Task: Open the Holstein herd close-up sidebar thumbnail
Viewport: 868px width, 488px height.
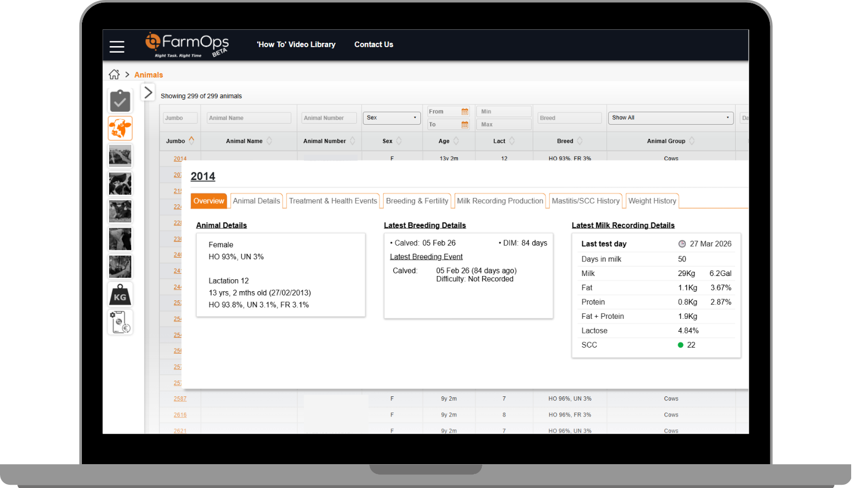Action: point(120,184)
